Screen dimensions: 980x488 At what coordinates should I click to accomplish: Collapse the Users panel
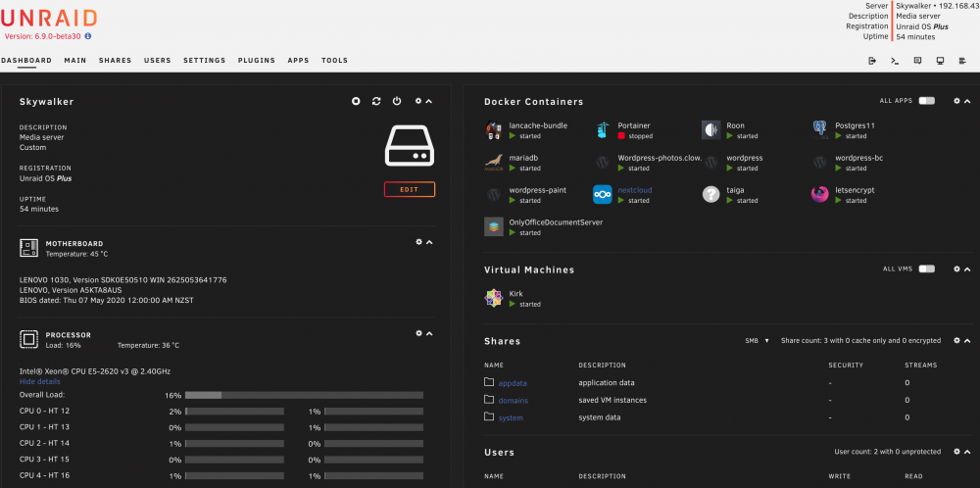(967, 452)
